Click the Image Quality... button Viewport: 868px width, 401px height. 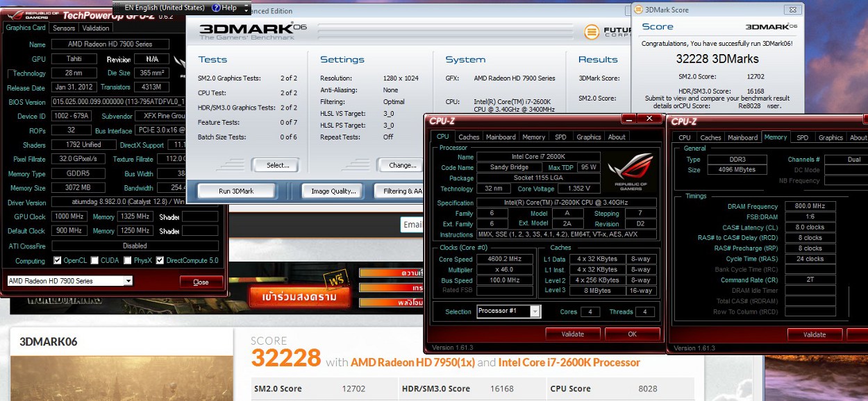(x=333, y=191)
